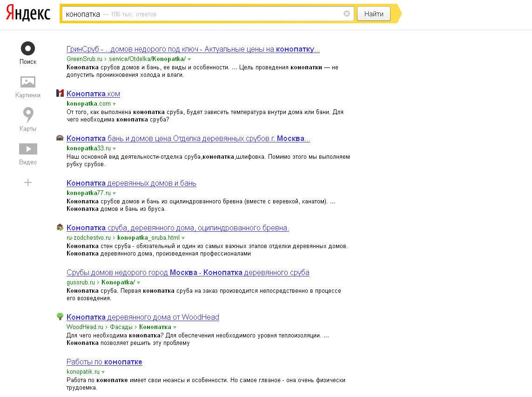Switch to Видео search
532x397 pixels.
[28, 154]
